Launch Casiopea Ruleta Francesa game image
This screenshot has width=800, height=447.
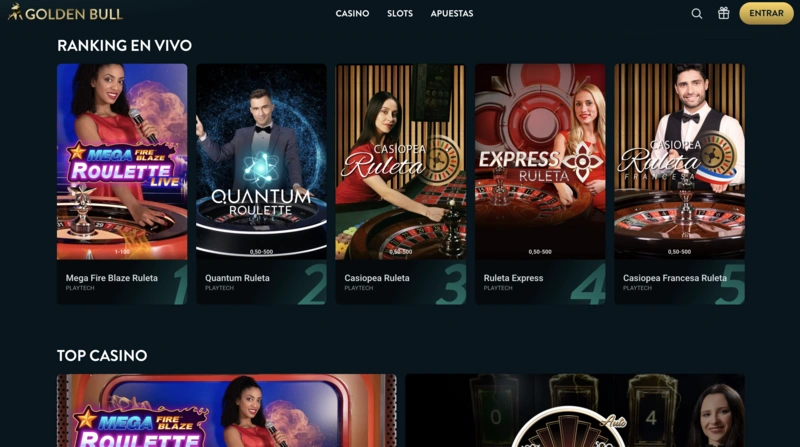tap(680, 162)
